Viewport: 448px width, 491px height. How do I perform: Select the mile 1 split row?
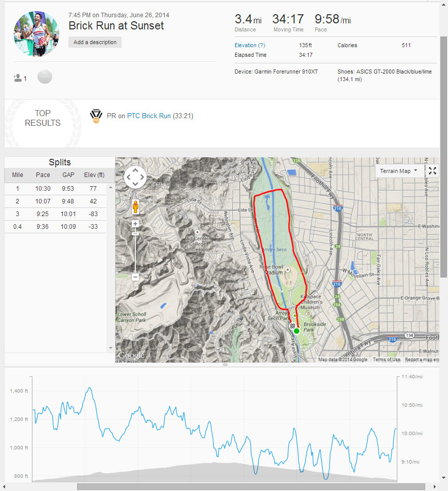coord(56,189)
